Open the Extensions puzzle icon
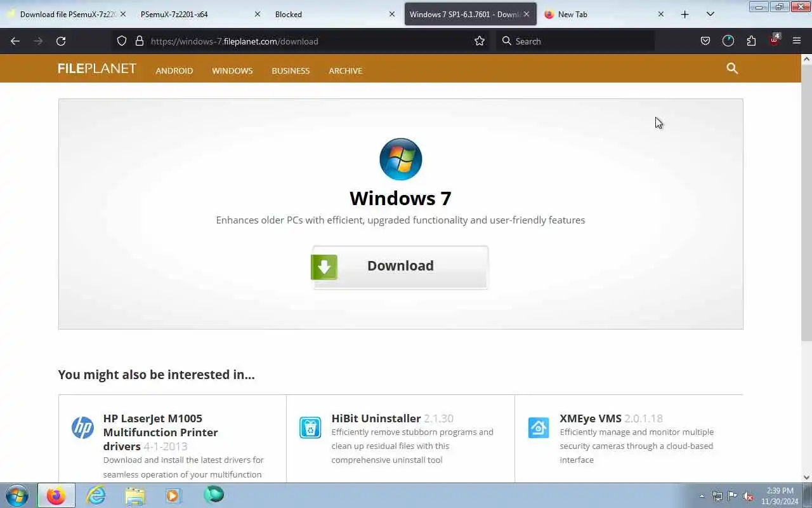This screenshot has width=812, height=508. pyautogui.click(x=751, y=41)
